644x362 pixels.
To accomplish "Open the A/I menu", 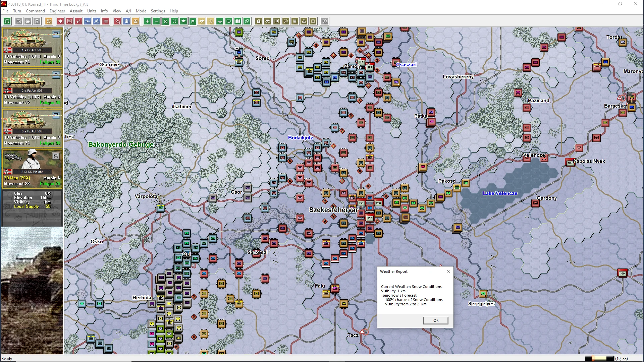I will click(x=128, y=11).
